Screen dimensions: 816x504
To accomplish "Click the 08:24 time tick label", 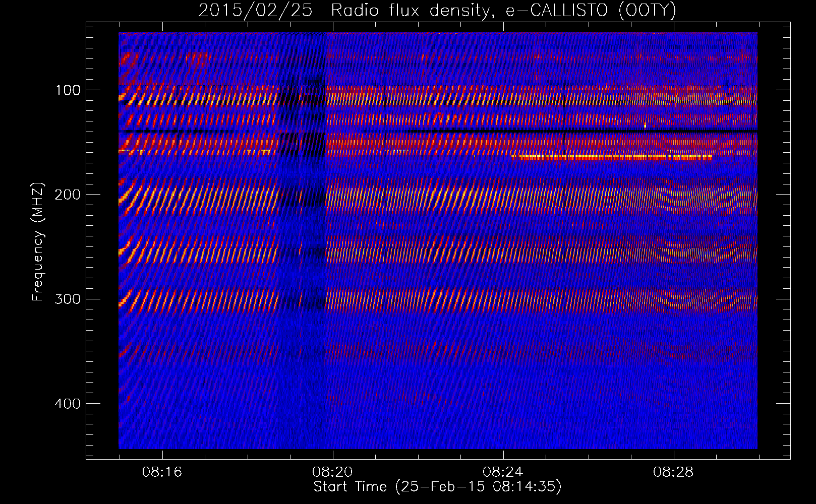I will [503, 472].
